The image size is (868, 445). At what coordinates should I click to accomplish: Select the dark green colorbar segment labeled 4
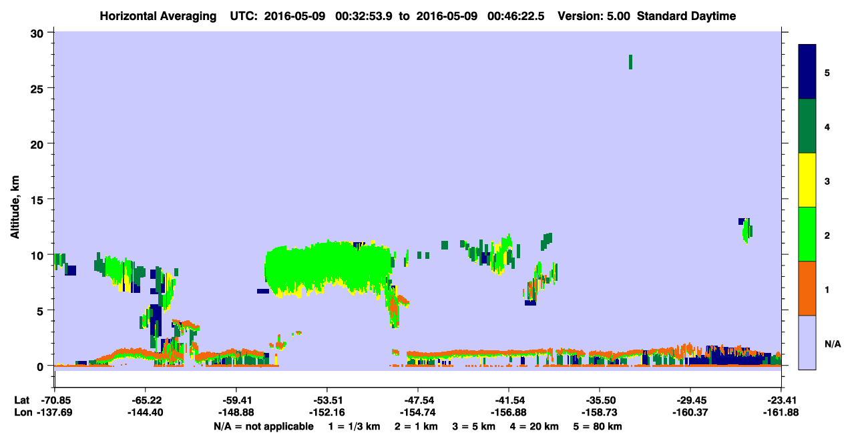(807, 126)
